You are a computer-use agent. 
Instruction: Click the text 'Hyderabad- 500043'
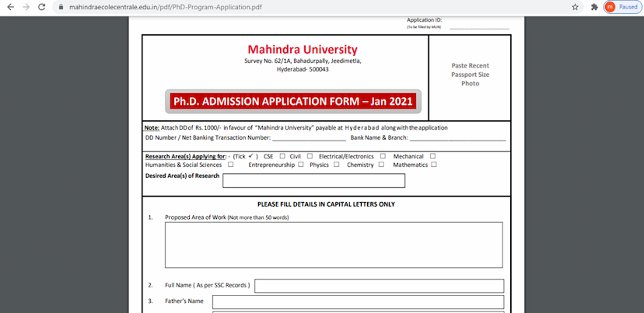[x=303, y=69]
